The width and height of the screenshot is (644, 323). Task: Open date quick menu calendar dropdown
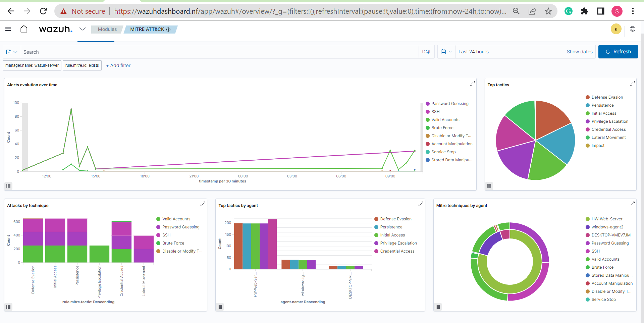[446, 52]
